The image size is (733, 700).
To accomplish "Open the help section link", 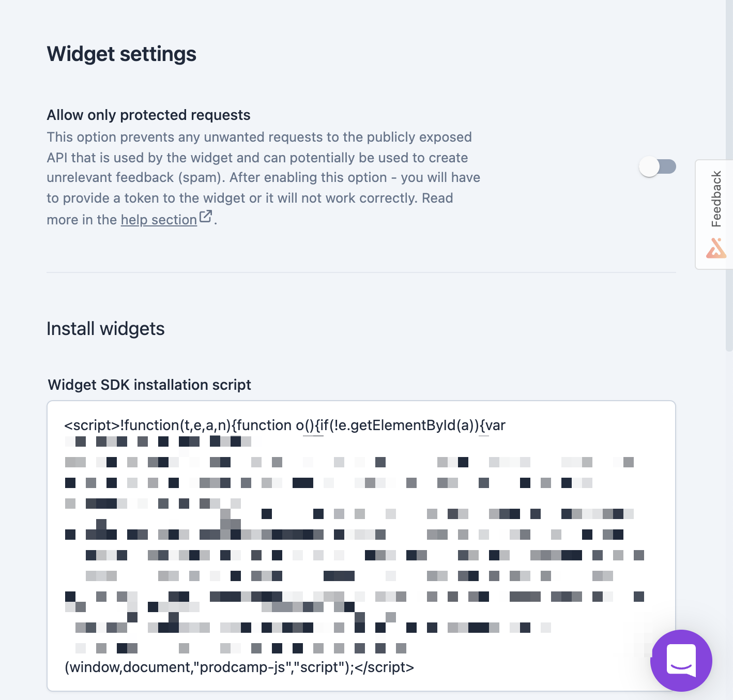I will (159, 220).
